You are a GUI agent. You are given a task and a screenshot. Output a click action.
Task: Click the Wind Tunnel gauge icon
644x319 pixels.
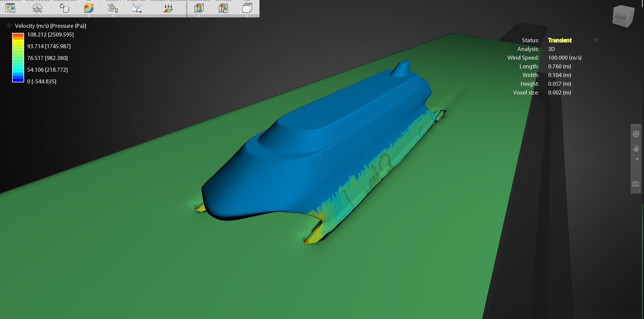(x=37, y=8)
